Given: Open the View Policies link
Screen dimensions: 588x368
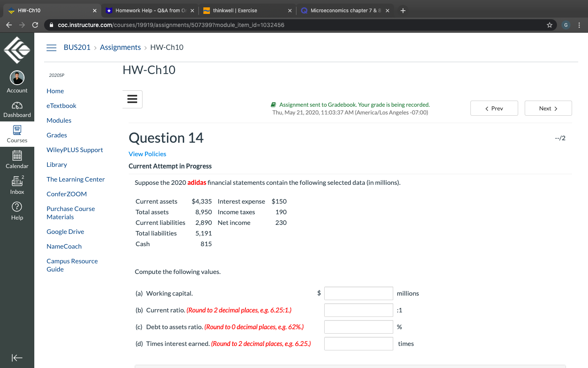Looking at the screenshot, I should point(147,154).
